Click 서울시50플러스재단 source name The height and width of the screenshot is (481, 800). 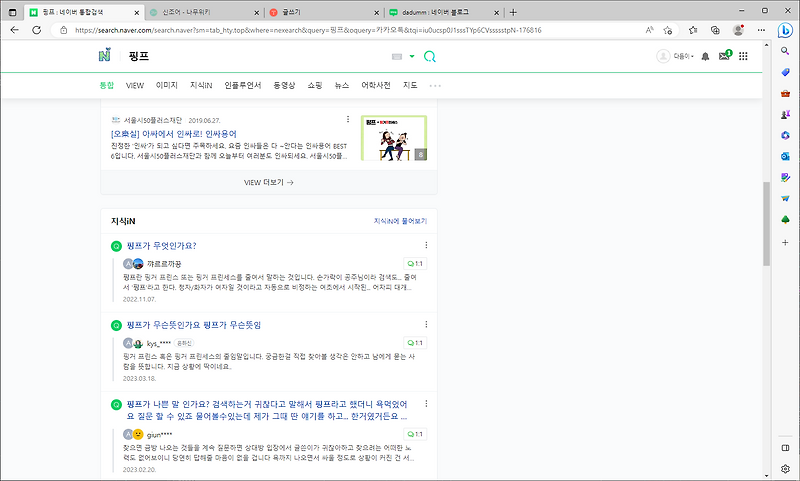pyautogui.click(x=153, y=120)
